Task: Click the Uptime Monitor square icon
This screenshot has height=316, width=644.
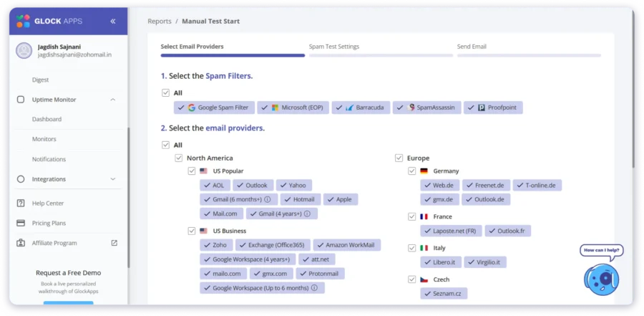Action: tap(21, 99)
